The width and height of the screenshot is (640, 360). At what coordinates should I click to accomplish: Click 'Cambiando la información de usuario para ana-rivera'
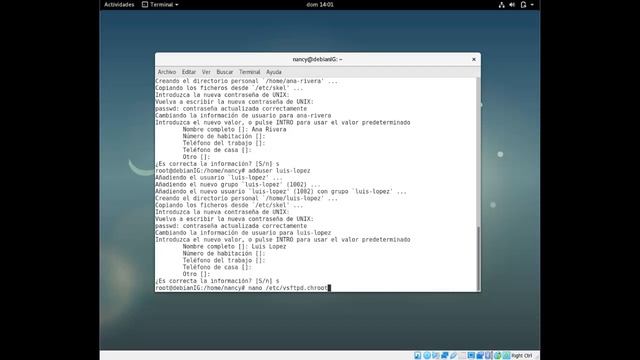click(x=243, y=116)
